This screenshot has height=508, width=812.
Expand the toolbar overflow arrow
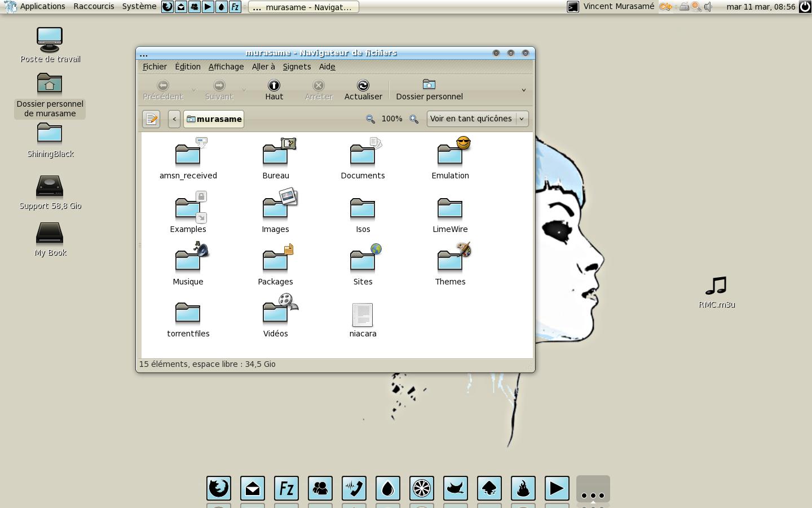tap(523, 90)
